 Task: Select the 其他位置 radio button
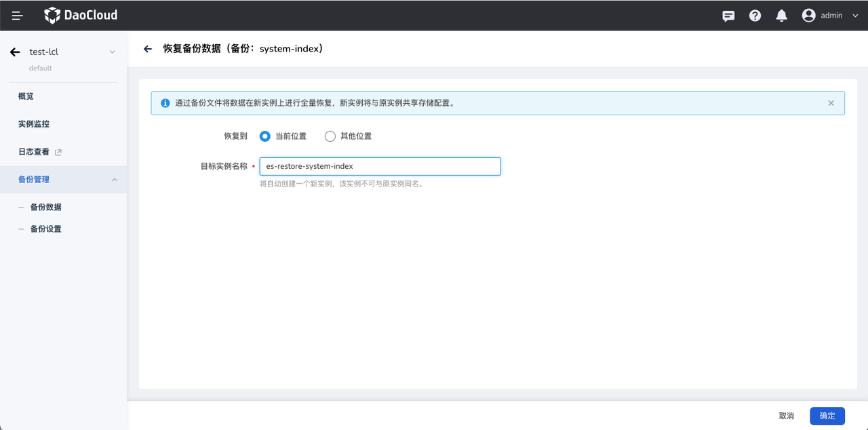click(330, 136)
